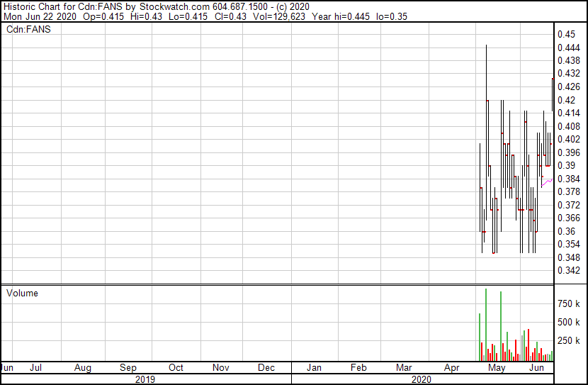Click the Op=0.415 header value
Viewport: 588px width, 385px height.
click(103, 16)
